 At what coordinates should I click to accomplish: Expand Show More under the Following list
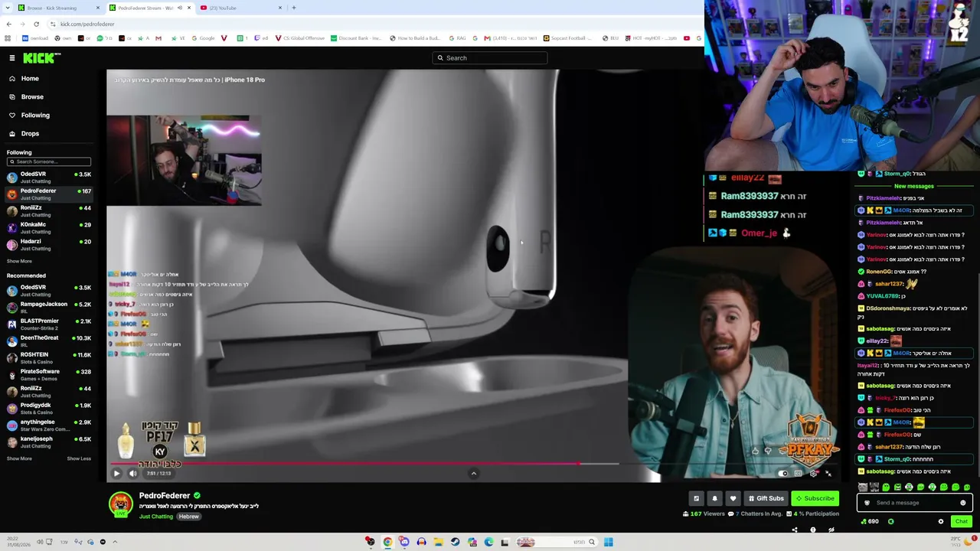[x=19, y=262]
